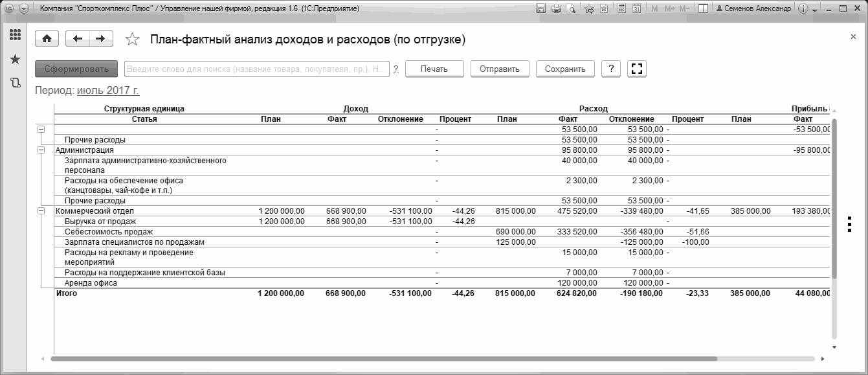868x375 pixels.
Task: Select Расходы на поддержание клиентской базы row
Action: (x=144, y=273)
